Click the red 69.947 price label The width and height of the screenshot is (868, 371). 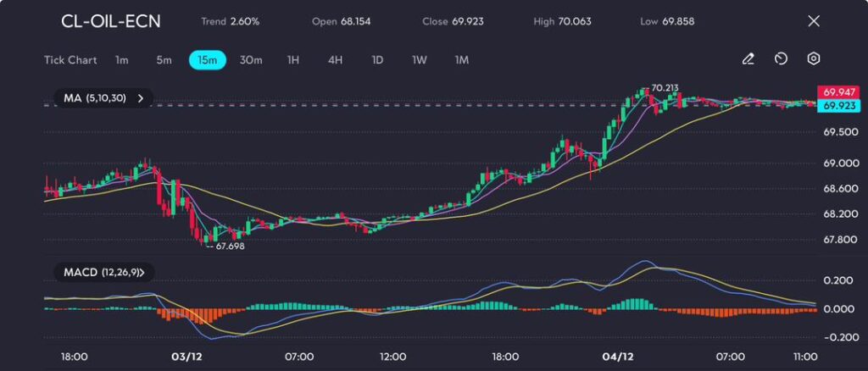click(838, 91)
